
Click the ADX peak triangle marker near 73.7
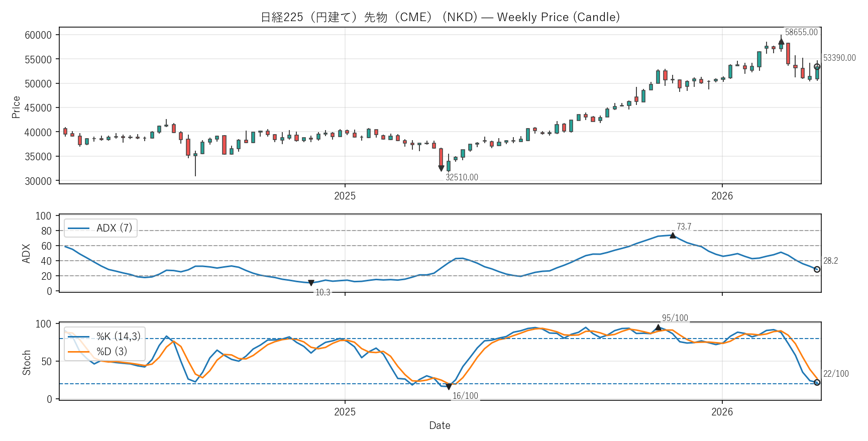coord(673,235)
